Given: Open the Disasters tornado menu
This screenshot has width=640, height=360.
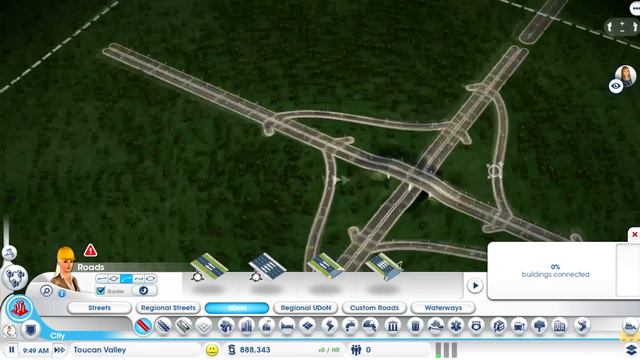Looking at the screenshot, I should click(x=582, y=326).
